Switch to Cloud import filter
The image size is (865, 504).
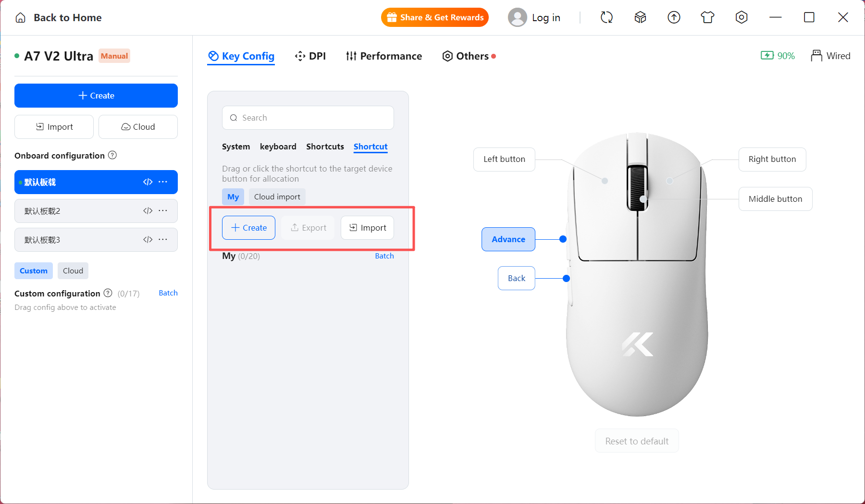click(x=277, y=197)
